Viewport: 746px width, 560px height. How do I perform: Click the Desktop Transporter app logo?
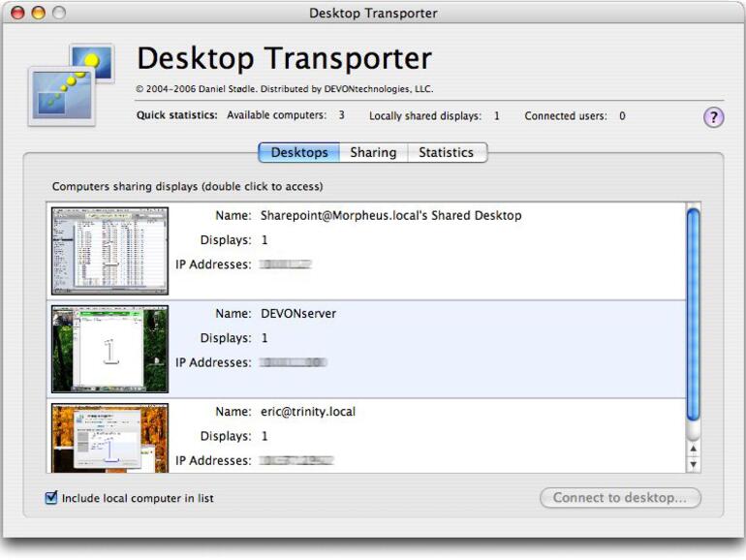(x=72, y=84)
